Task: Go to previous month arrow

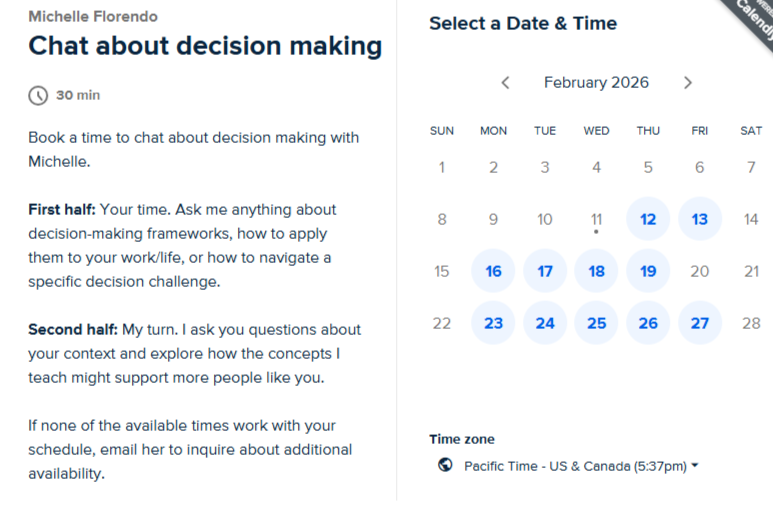Action: coord(505,83)
